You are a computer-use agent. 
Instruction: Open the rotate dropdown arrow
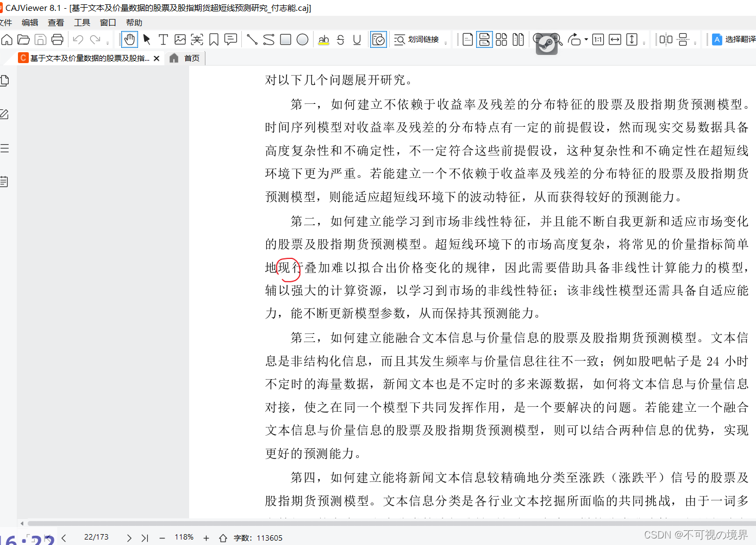(x=586, y=40)
